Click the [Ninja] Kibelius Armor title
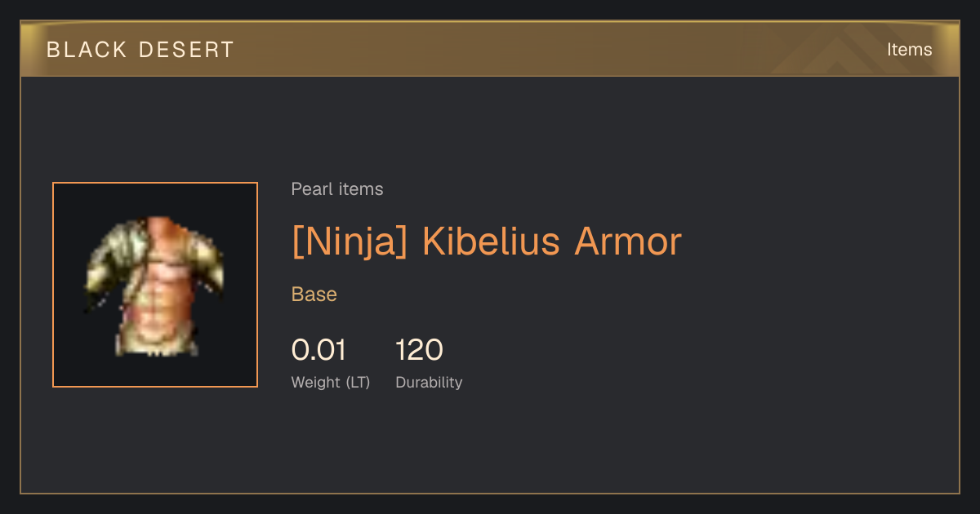The image size is (980, 514). pyautogui.click(x=487, y=241)
